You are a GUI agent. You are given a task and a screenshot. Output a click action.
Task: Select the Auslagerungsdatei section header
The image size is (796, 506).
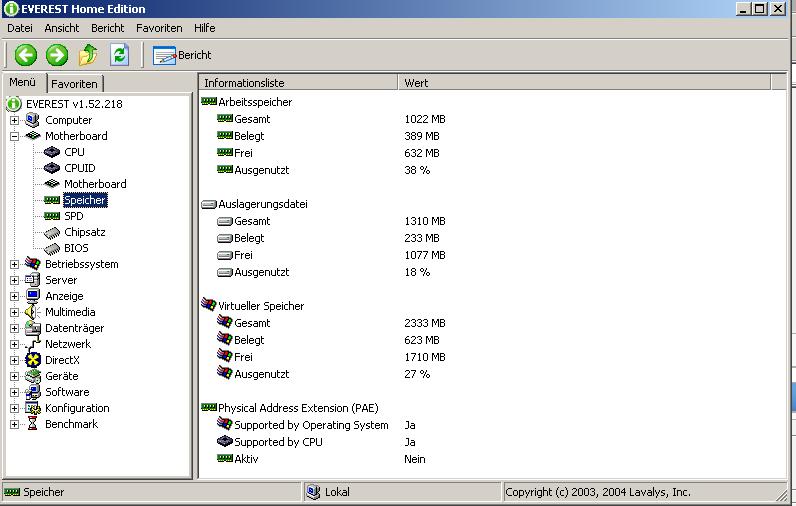click(263, 204)
